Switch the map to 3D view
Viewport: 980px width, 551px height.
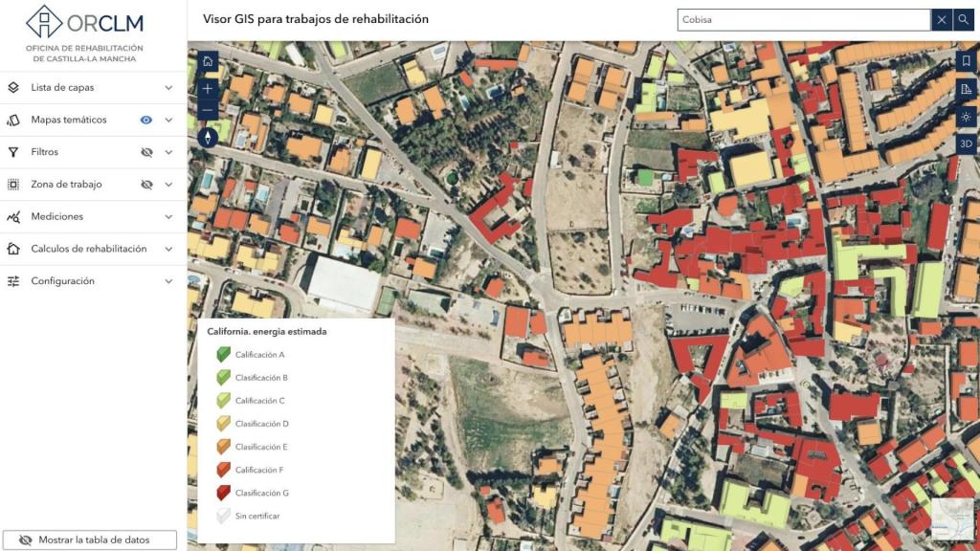[x=966, y=144]
